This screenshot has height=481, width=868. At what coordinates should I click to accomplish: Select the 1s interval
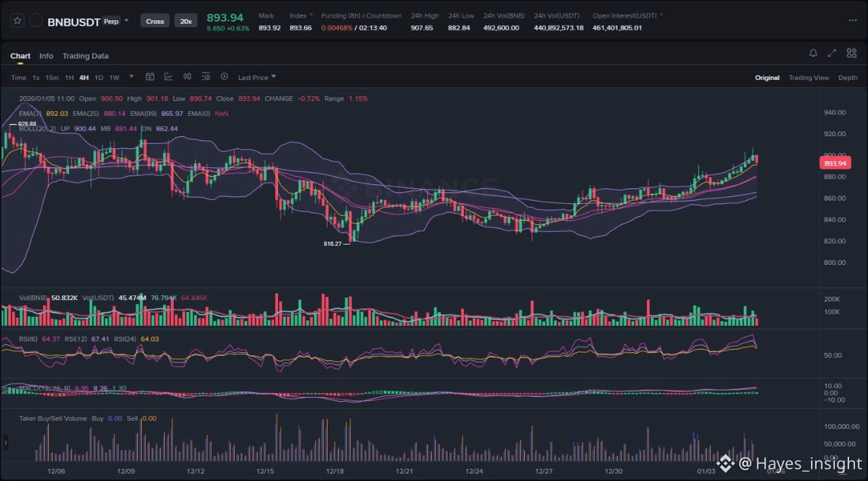[36, 78]
